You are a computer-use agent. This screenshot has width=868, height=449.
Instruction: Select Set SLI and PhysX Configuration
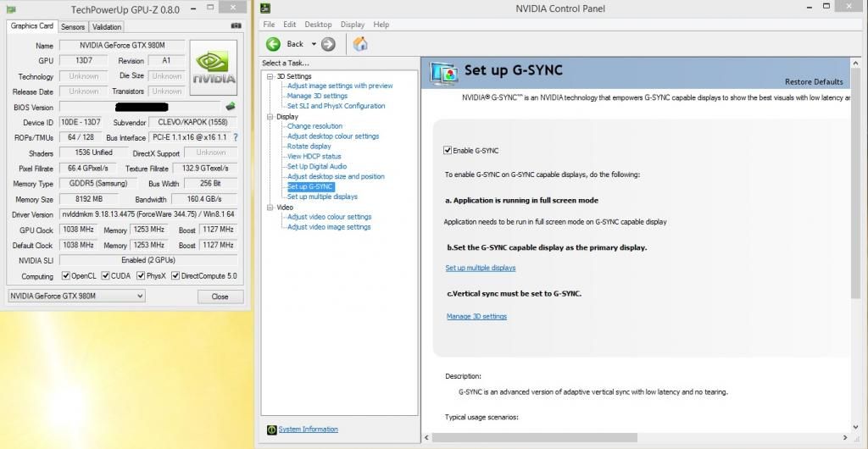coord(336,106)
